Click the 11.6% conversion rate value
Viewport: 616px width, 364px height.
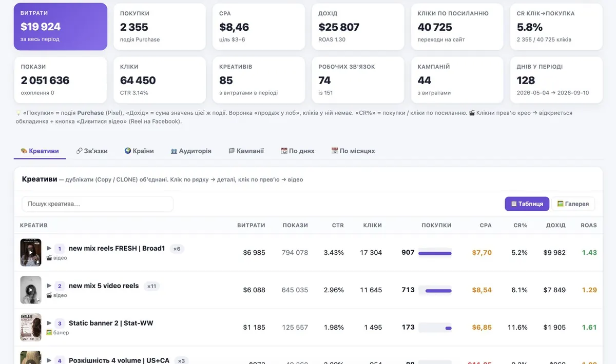point(517,328)
